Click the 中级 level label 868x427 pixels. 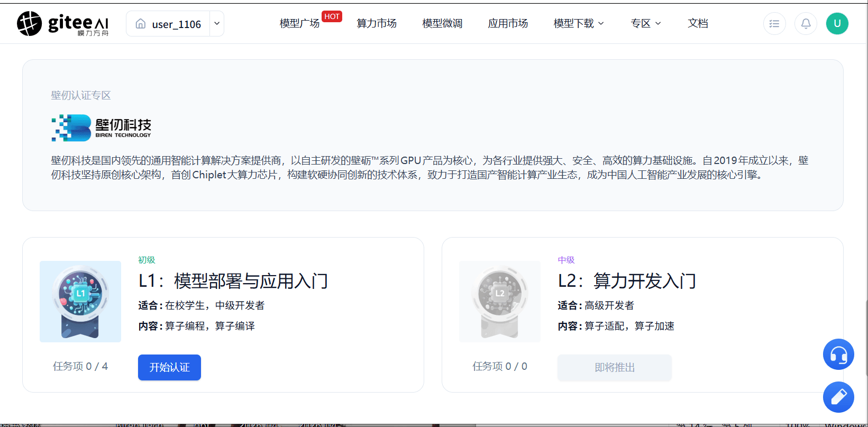pyautogui.click(x=566, y=260)
